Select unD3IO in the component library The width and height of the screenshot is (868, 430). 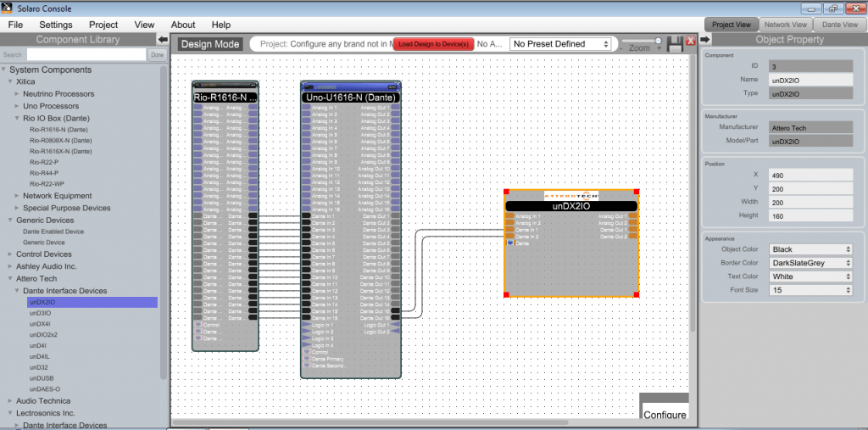coord(40,313)
